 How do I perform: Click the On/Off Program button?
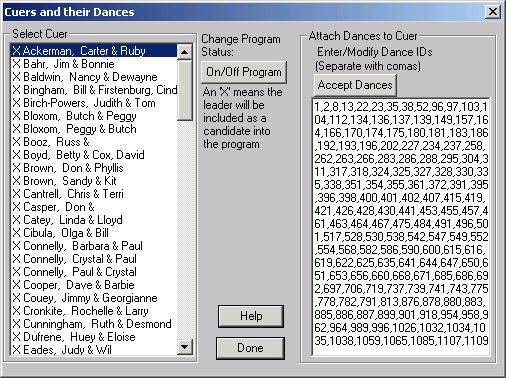244,72
